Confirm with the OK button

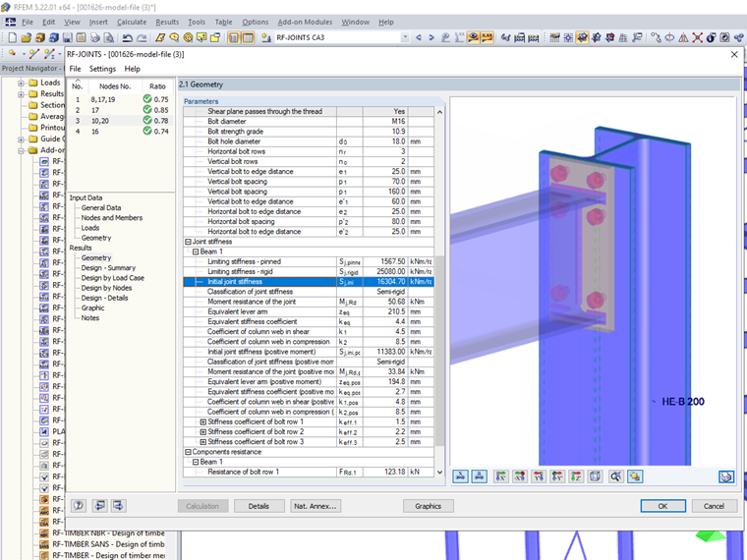[662, 506]
